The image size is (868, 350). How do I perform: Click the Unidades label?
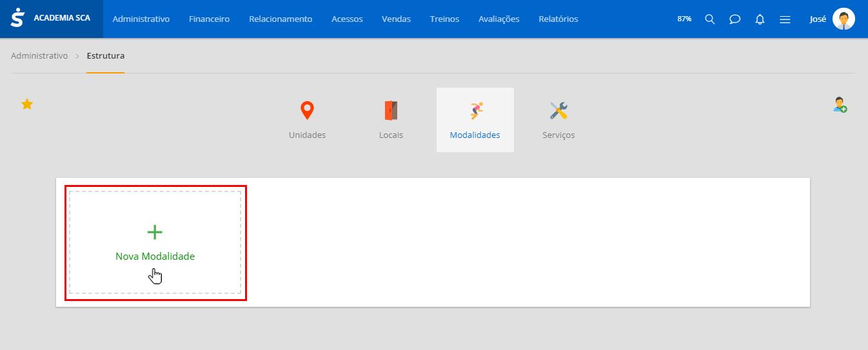tap(307, 135)
